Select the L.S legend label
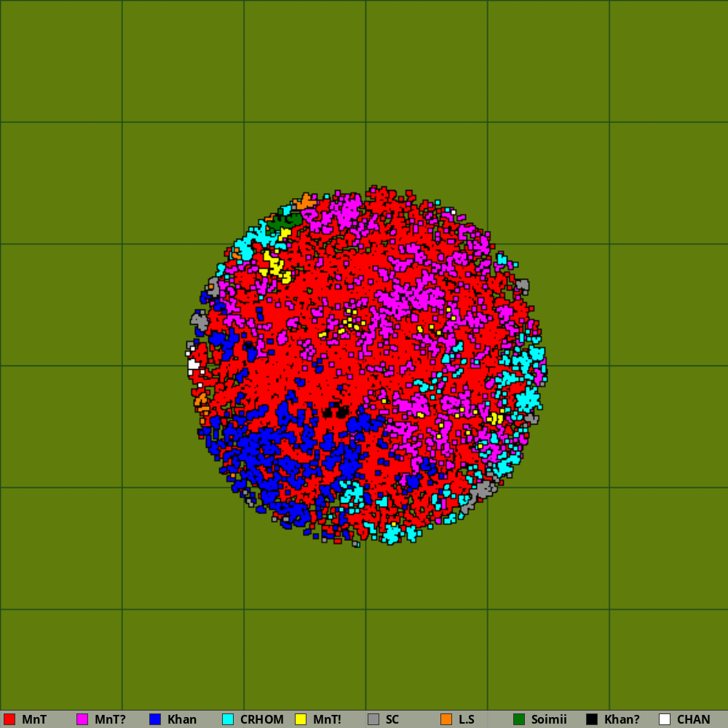 coord(467,720)
